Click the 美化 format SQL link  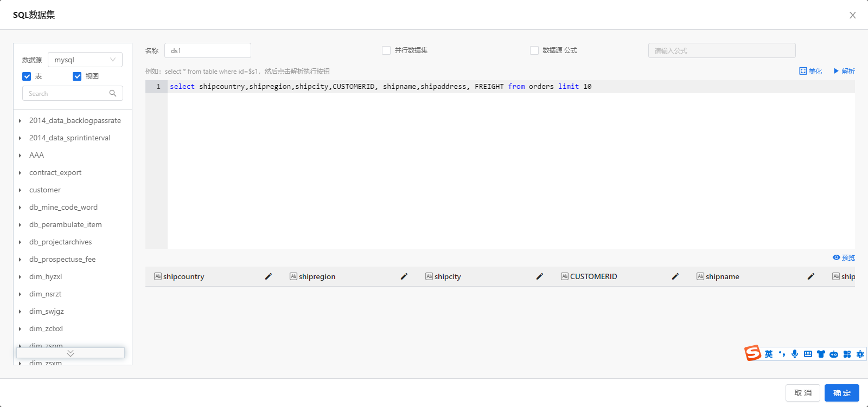[810, 71]
